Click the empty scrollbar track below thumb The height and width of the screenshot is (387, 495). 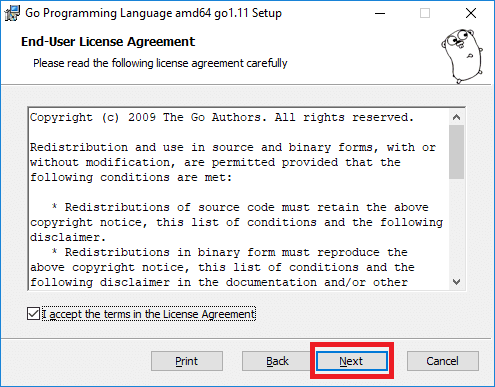click(456, 226)
